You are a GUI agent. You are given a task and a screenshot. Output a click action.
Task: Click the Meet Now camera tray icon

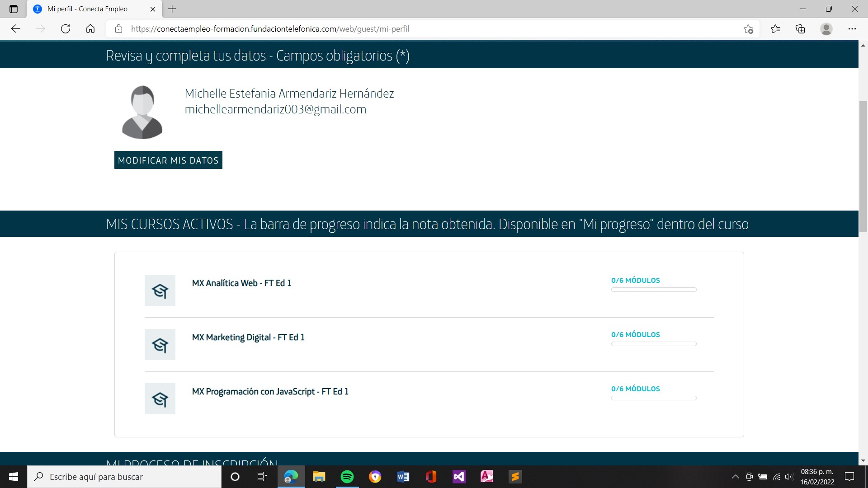tap(749, 477)
